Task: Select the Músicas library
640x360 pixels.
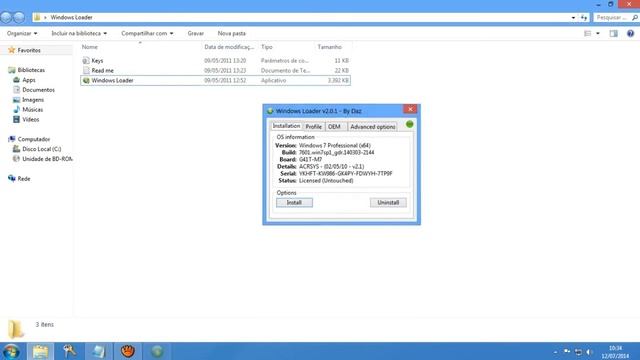Action: (32, 109)
